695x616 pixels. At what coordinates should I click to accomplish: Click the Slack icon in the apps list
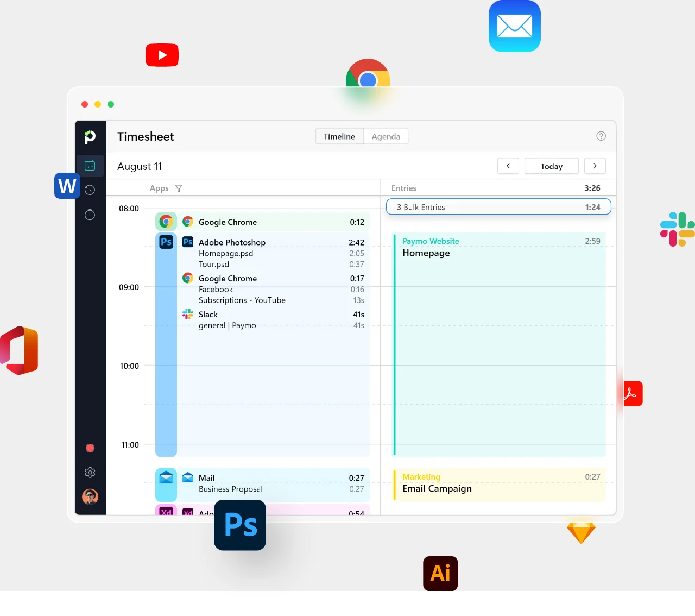point(188,314)
